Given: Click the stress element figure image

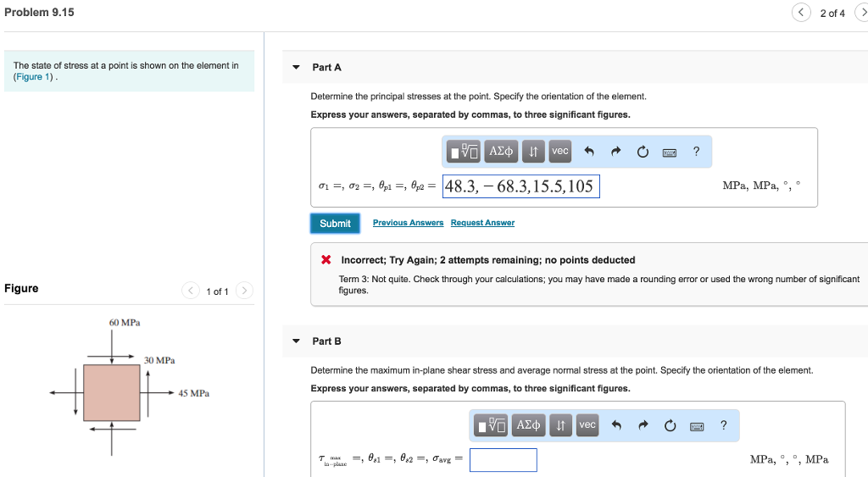Looking at the screenshot, I should pyautogui.click(x=112, y=392).
